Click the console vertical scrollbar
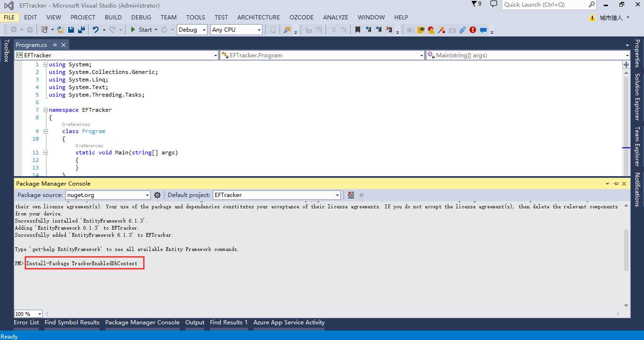644x340 pixels. click(x=626, y=251)
